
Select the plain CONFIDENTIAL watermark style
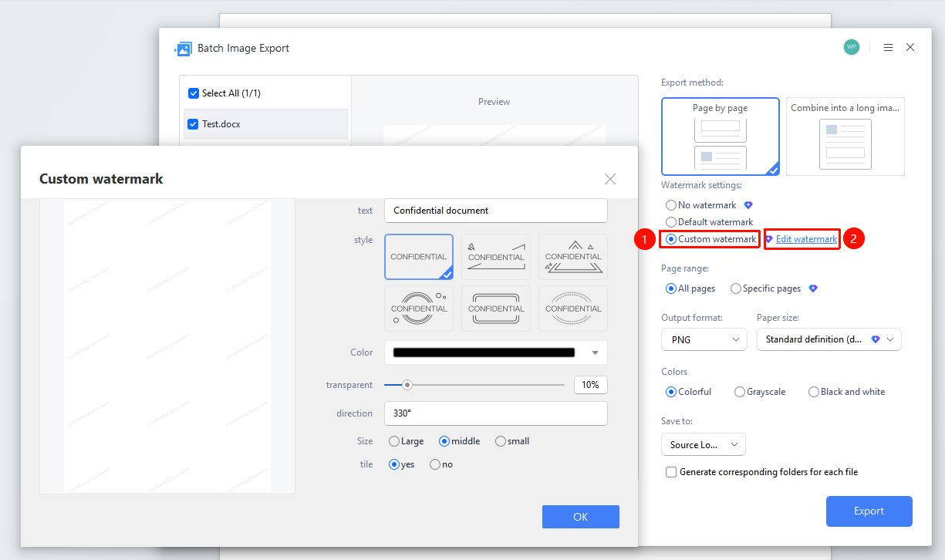[x=419, y=257]
